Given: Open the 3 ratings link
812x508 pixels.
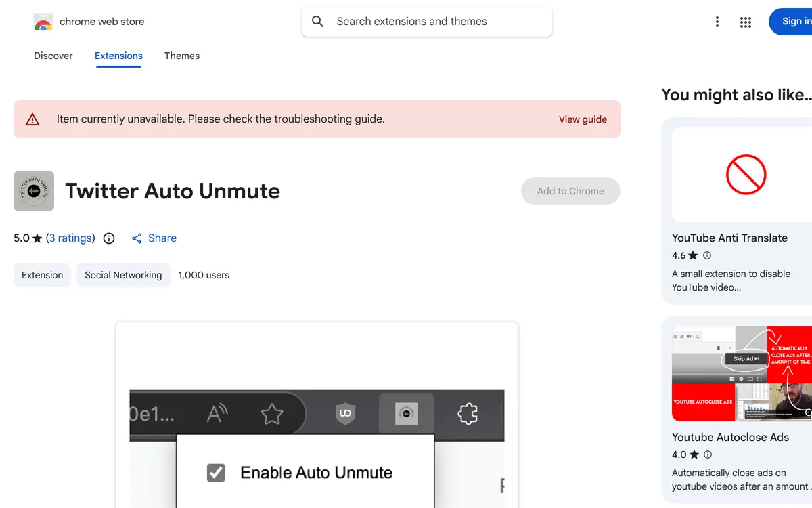Looking at the screenshot, I should [70, 238].
